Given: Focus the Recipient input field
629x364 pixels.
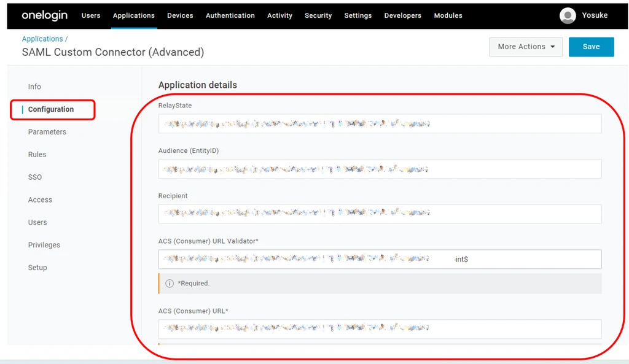Looking at the screenshot, I should click(x=380, y=214).
